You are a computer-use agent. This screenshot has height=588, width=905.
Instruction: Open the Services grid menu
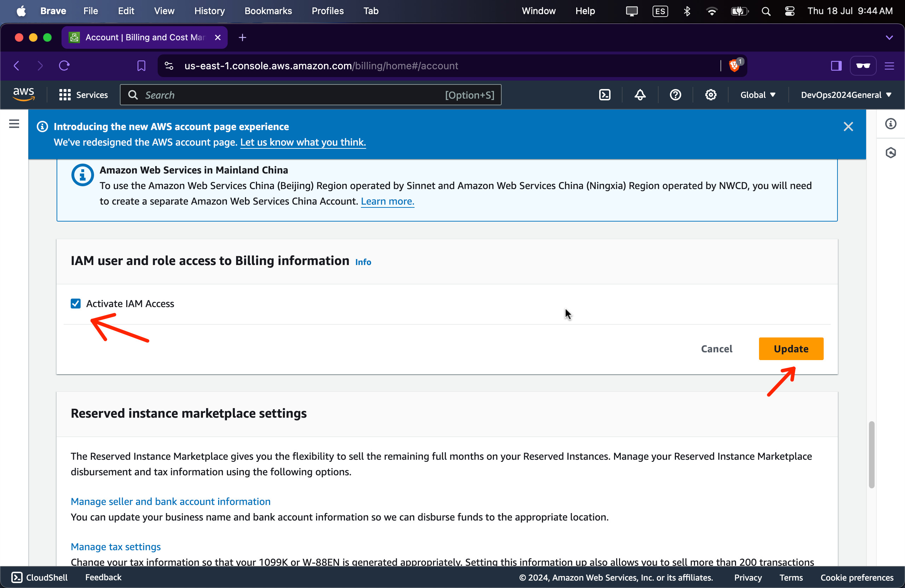tap(83, 95)
